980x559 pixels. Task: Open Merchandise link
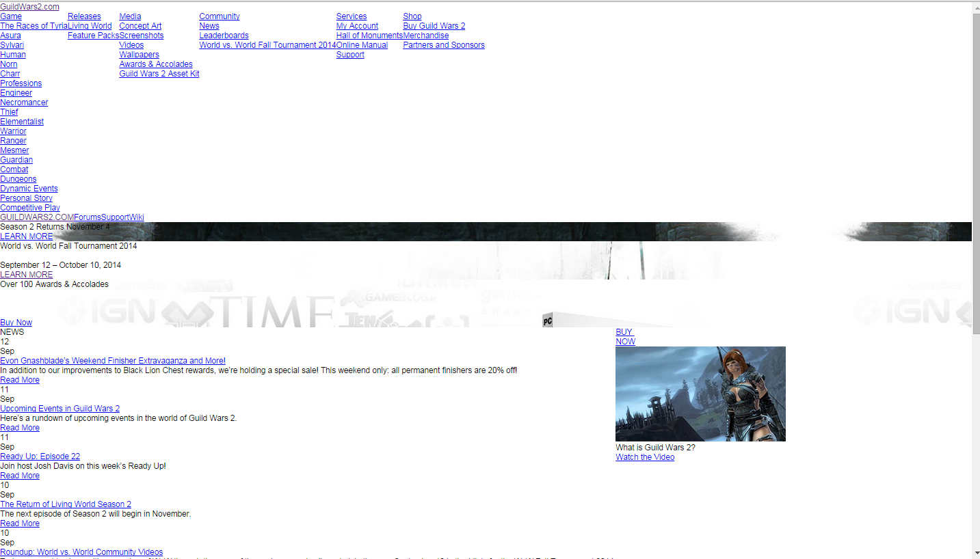[x=426, y=36]
